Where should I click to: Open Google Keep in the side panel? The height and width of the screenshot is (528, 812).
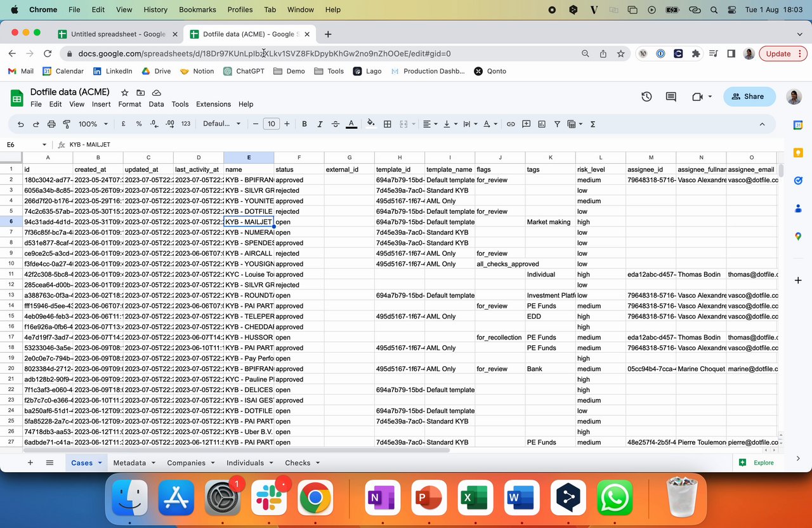[x=798, y=153]
